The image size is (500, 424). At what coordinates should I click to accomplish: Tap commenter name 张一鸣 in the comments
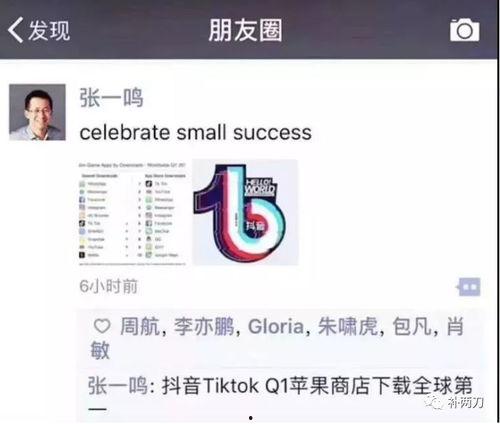[x=118, y=386]
